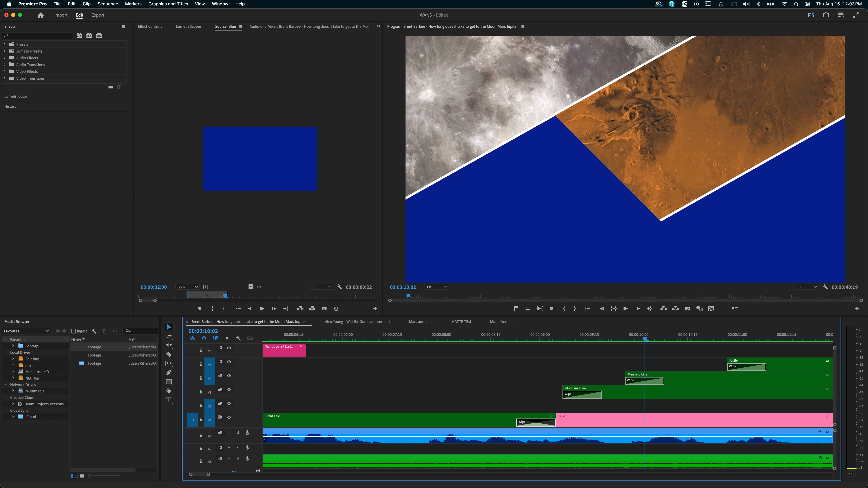868x488 pixels.
Task: Choose the Ripple Edit tool
Action: (169, 345)
